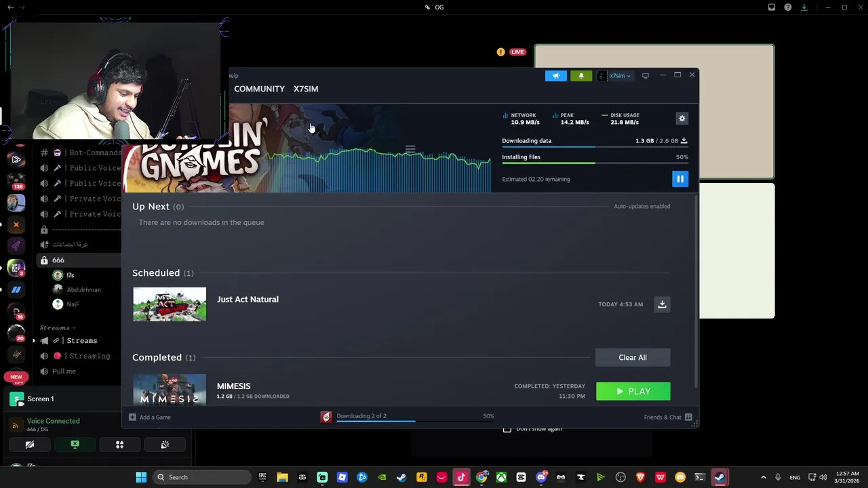
Task: Open Discord server with 20 badge
Action: 16,333
